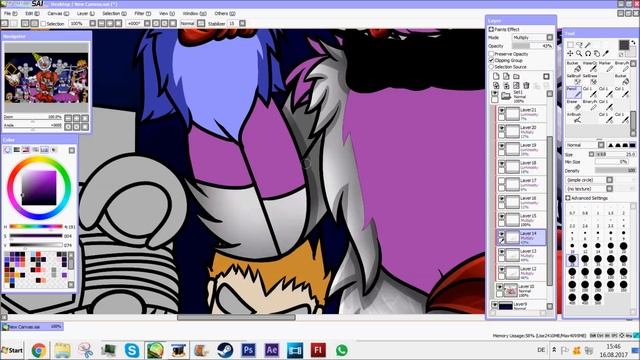This screenshot has width=640, height=360.
Task: Select brush size 500 preset
Action: (x=598, y=298)
